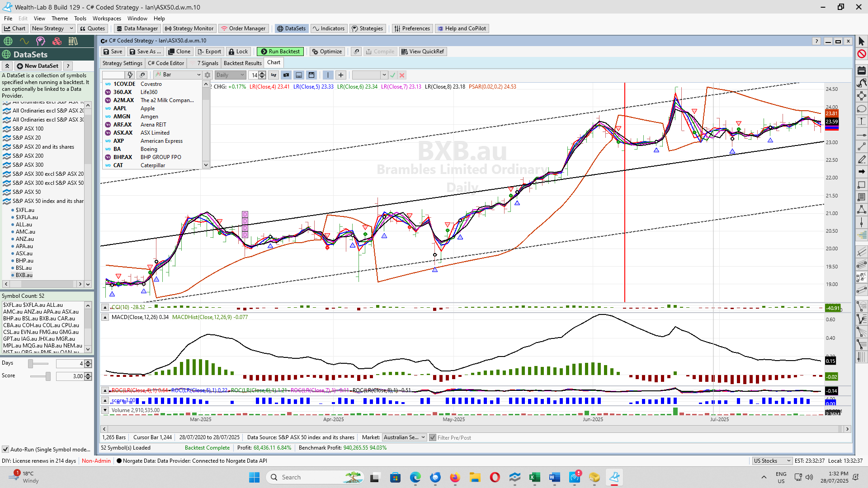868x488 pixels.
Task: Select the text note drawing tool
Action: (861, 197)
